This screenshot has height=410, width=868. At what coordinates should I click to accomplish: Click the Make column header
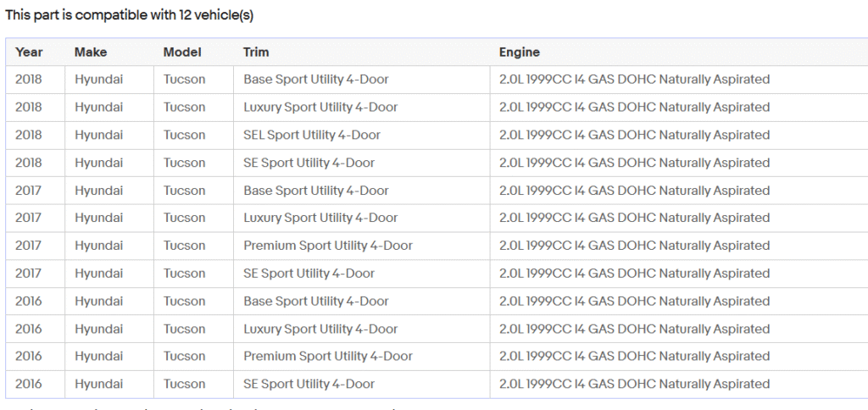pos(91,53)
